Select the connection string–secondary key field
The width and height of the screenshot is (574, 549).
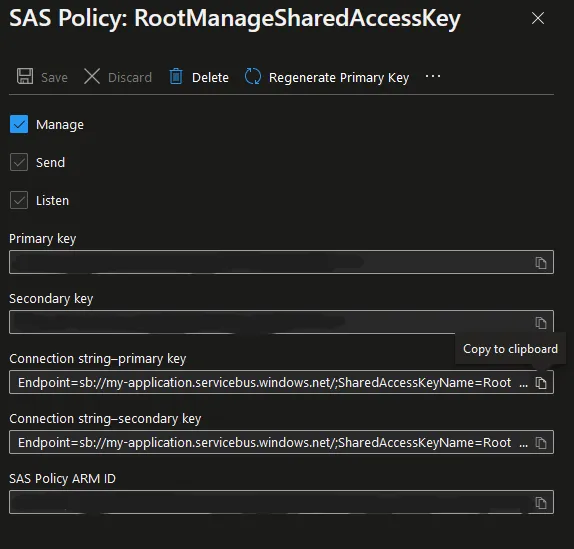[281, 442]
